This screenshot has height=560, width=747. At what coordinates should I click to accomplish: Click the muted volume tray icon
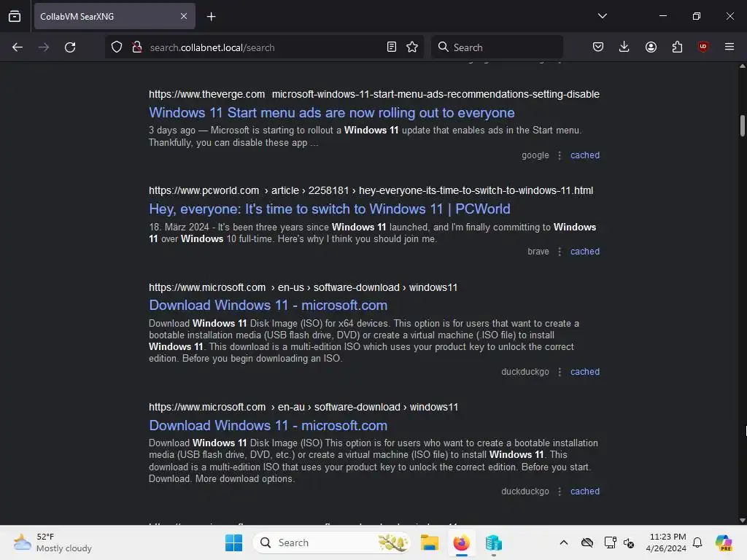coord(628,542)
